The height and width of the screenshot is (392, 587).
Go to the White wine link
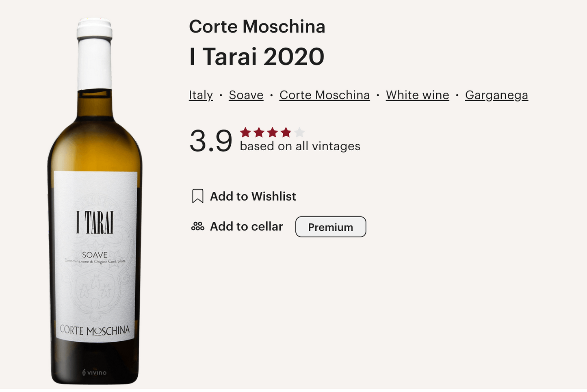tap(417, 95)
